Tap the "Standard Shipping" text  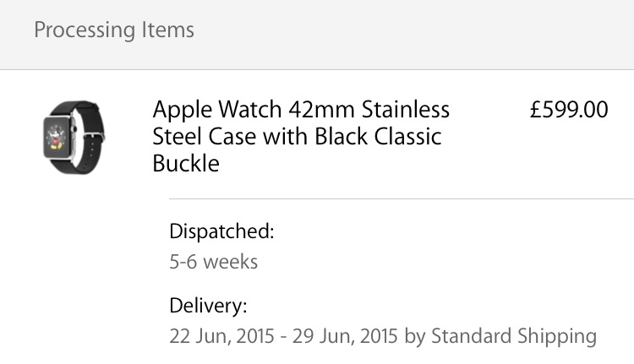[x=513, y=335]
